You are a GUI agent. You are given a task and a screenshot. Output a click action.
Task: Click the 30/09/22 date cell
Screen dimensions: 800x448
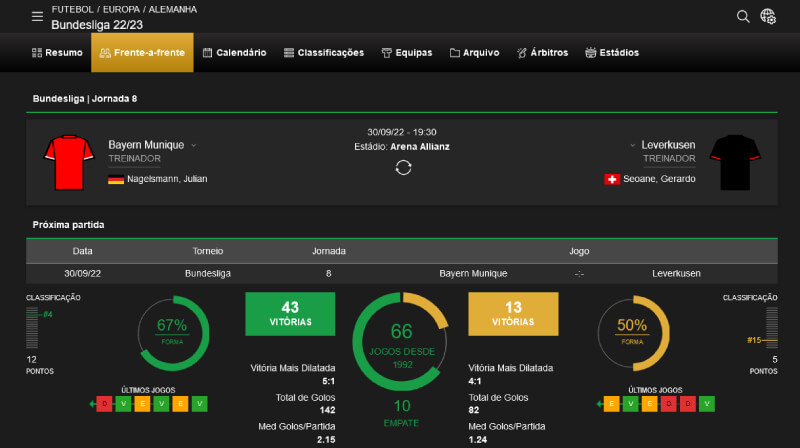click(x=82, y=273)
